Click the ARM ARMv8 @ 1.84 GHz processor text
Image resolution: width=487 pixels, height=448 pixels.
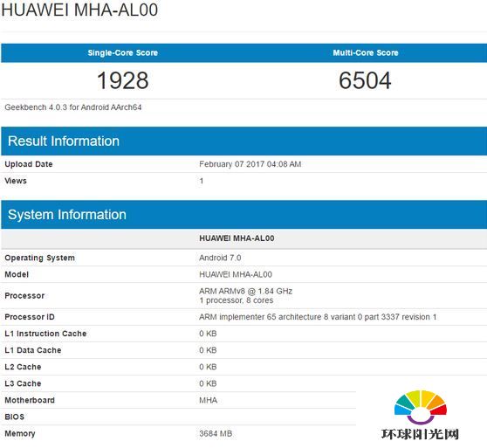click(x=245, y=291)
